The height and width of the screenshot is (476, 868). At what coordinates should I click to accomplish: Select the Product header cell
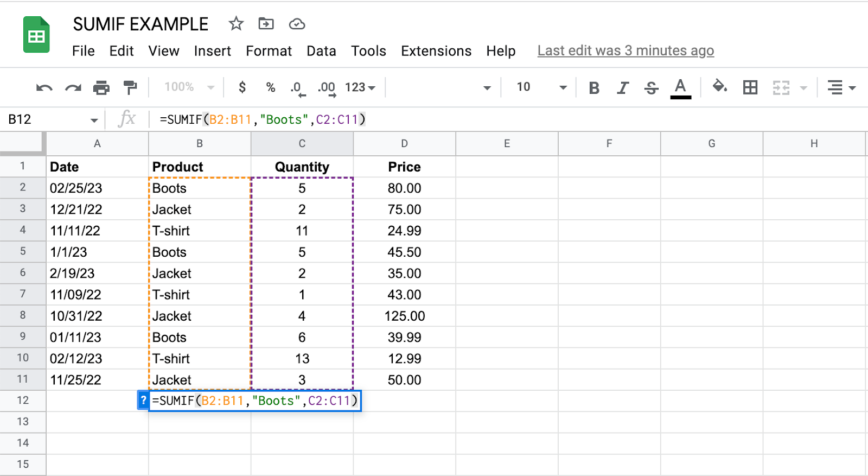coord(200,167)
